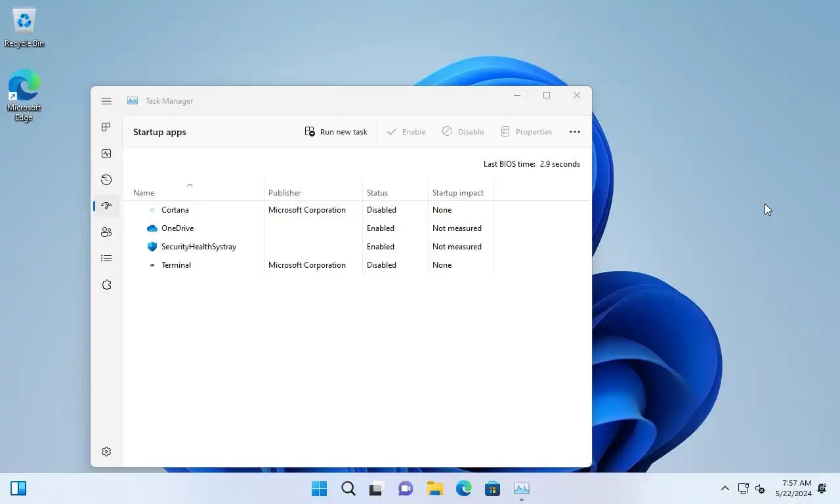Viewport: 840px width, 504px height.
Task: Open taskbar Search
Action: pyautogui.click(x=348, y=488)
